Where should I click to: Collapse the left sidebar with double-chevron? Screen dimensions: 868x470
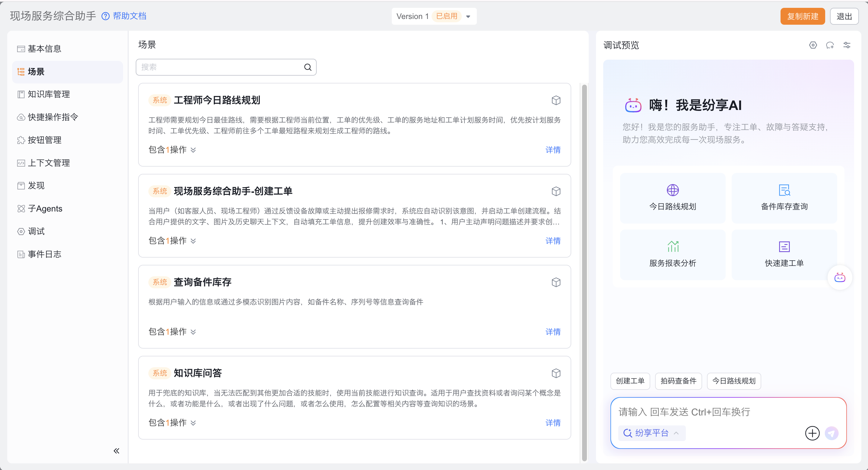tap(116, 451)
